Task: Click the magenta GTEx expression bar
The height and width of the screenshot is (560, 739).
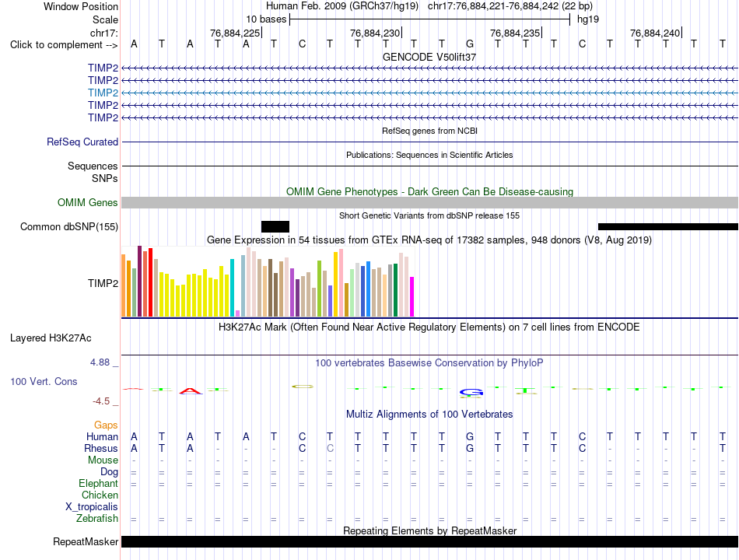Action: (412, 296)
